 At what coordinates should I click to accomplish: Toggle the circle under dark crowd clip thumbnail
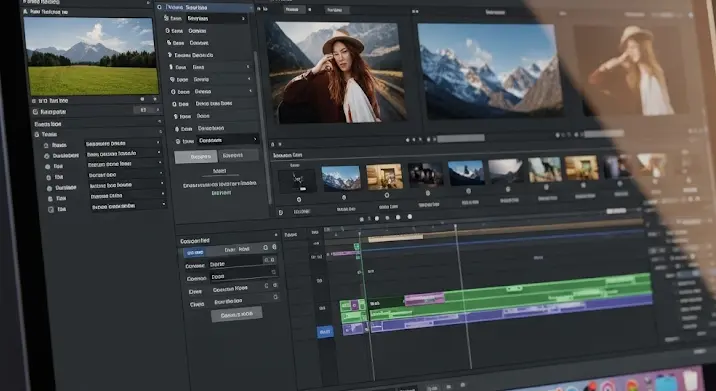pos(427,193)
